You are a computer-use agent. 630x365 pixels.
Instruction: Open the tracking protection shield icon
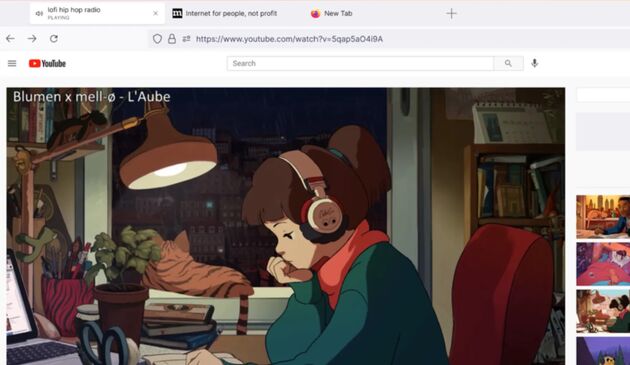click(158, 39)
